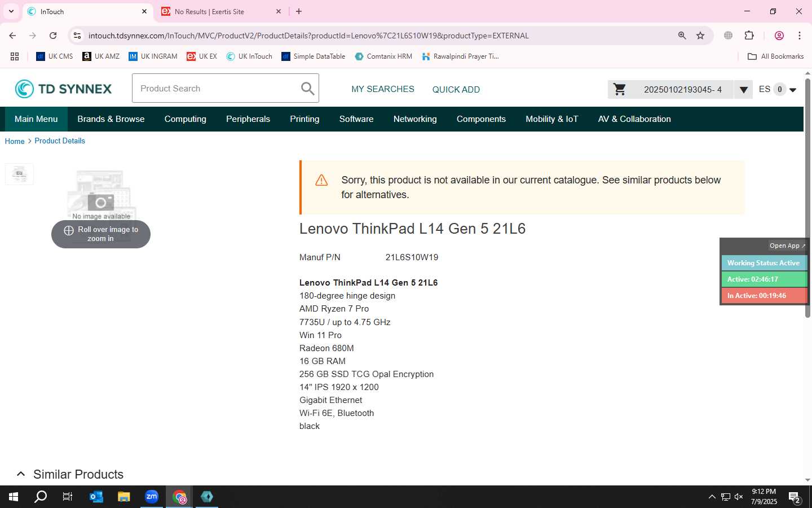Open the Networking menu
The width and height of the screenshot is (812, 508).
(415, 119)
